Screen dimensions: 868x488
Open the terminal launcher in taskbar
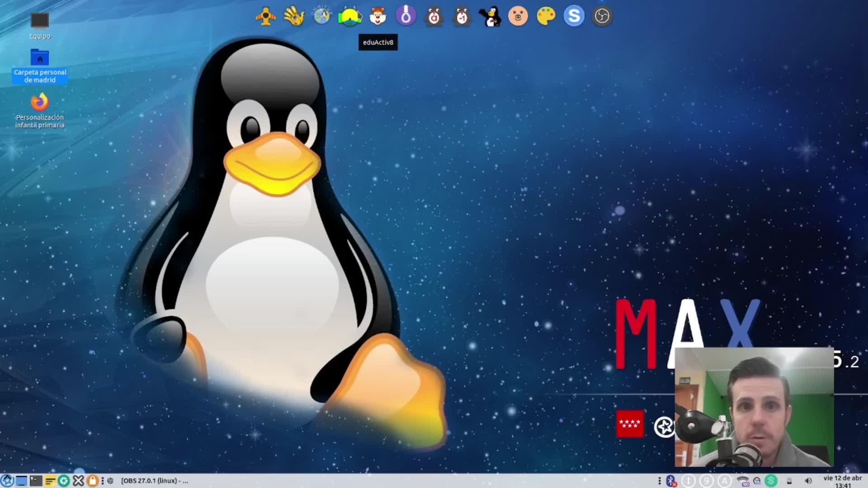[x=36, y=481]
